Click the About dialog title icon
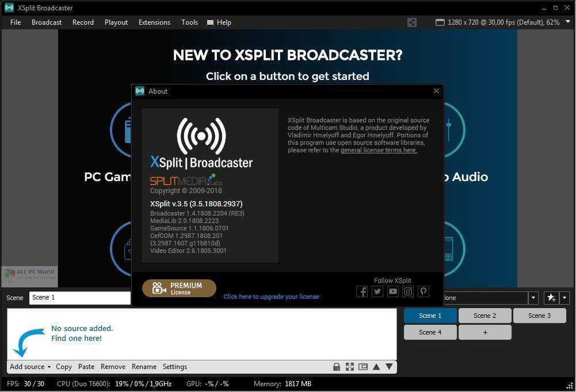Viewport: 576px width, 392px height. click(x=140, y=91)
